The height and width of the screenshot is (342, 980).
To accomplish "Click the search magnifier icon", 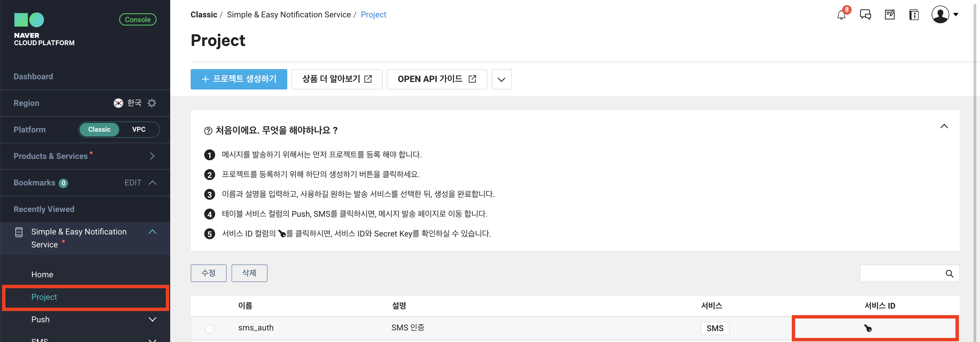I will [949, 274].
